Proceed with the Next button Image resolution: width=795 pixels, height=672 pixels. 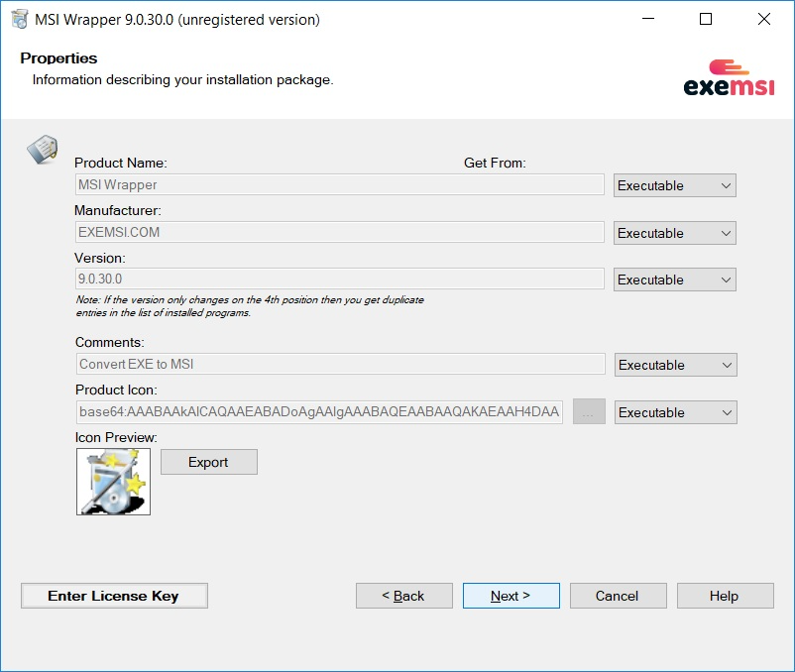[511, 596]
